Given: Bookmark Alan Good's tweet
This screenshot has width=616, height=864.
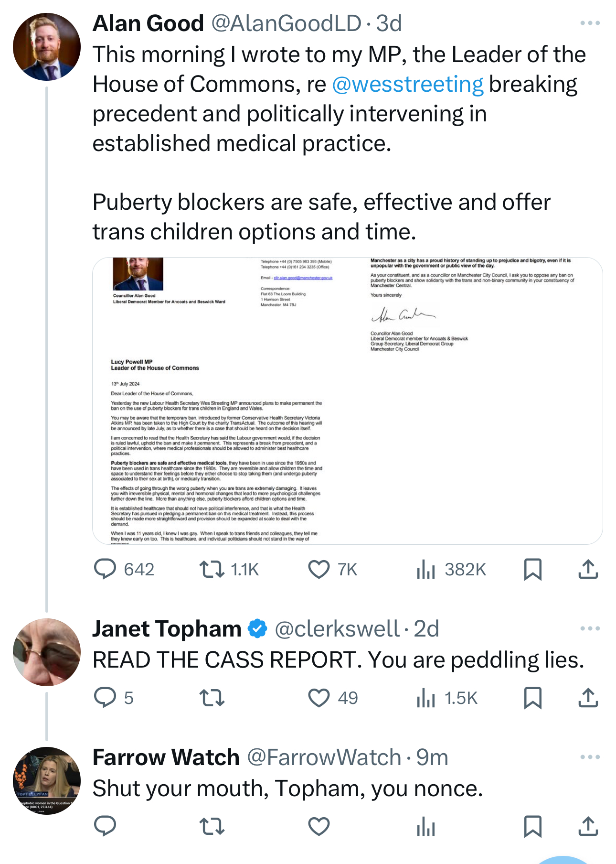Looking at the screenshot, I should (532, 569).
